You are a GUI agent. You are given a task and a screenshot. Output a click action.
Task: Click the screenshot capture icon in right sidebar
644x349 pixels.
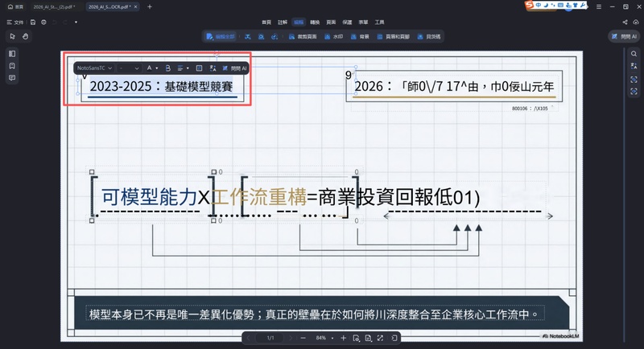(634, 92)
